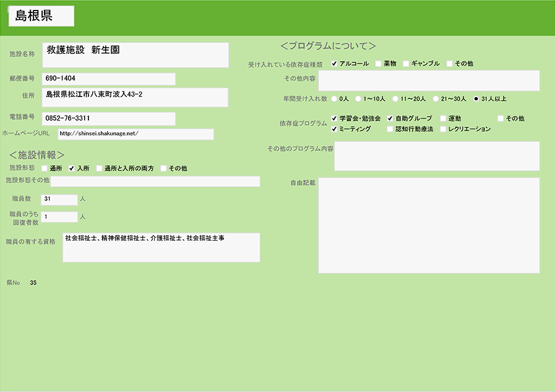Click the homepage URL field
Screen dimensions: 555x392
coord(136,134)
